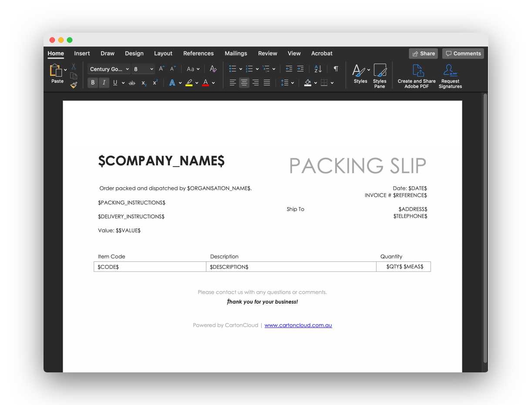Click the Clear All Formatting icon
This screenshot has width=532, height=405.
click(213, 69)
